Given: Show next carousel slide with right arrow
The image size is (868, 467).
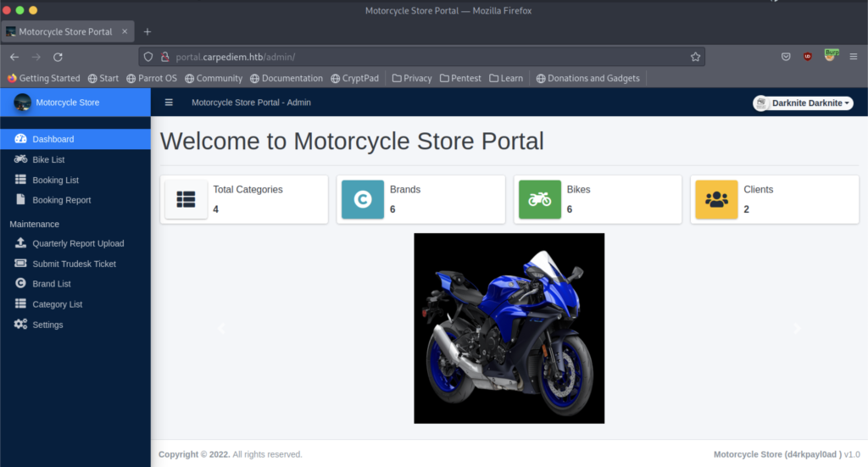Looking at the screenshot, I should [796, 328].
